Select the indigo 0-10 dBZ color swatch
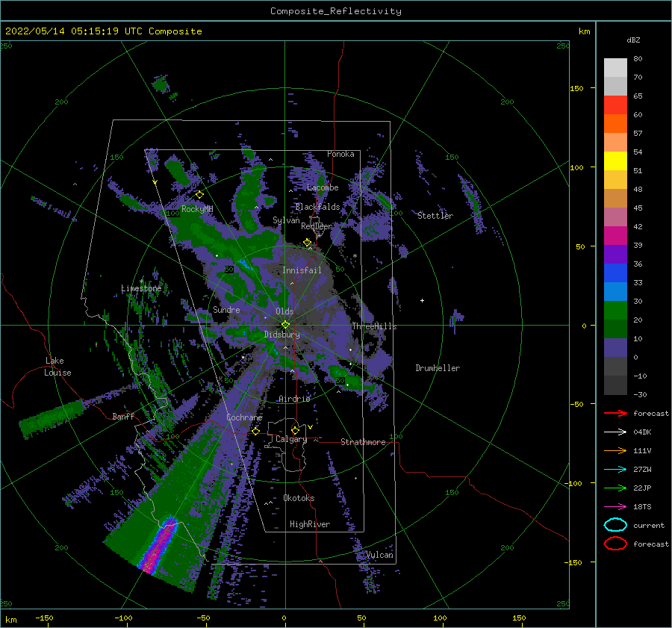Viewport: 672px width, 628px height. (x=615, y=347)
